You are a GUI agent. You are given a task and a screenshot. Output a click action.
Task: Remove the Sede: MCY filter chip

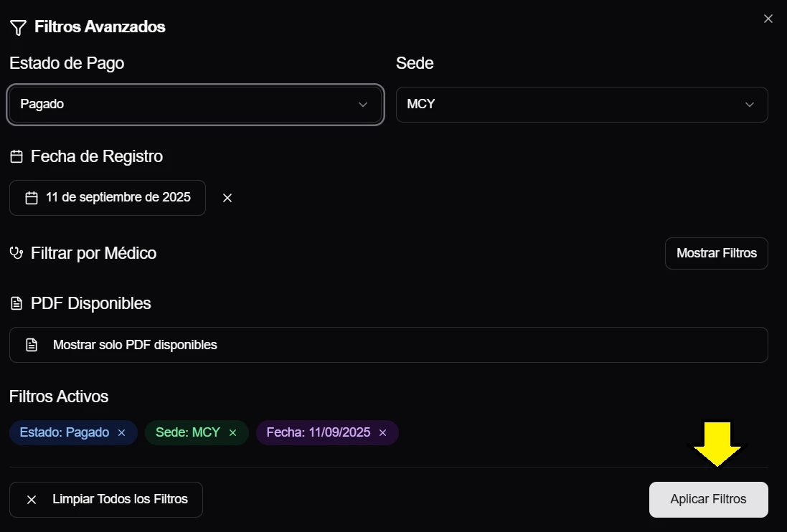click(232, 433)
